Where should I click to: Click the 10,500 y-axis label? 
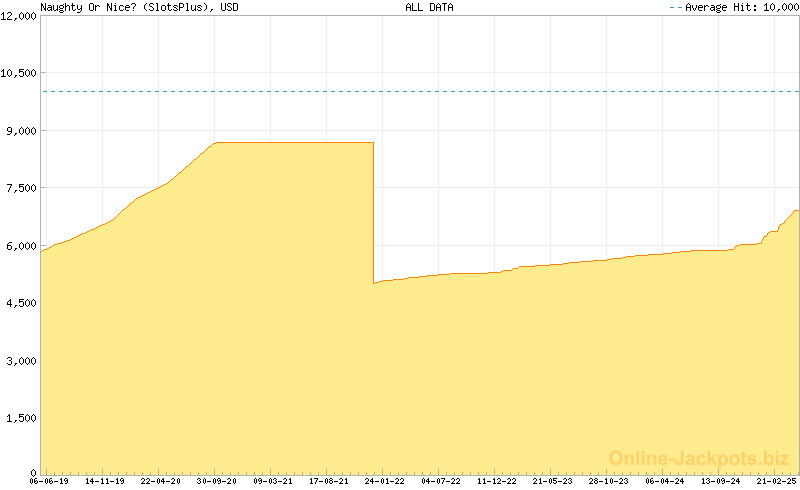pos(19,73)
